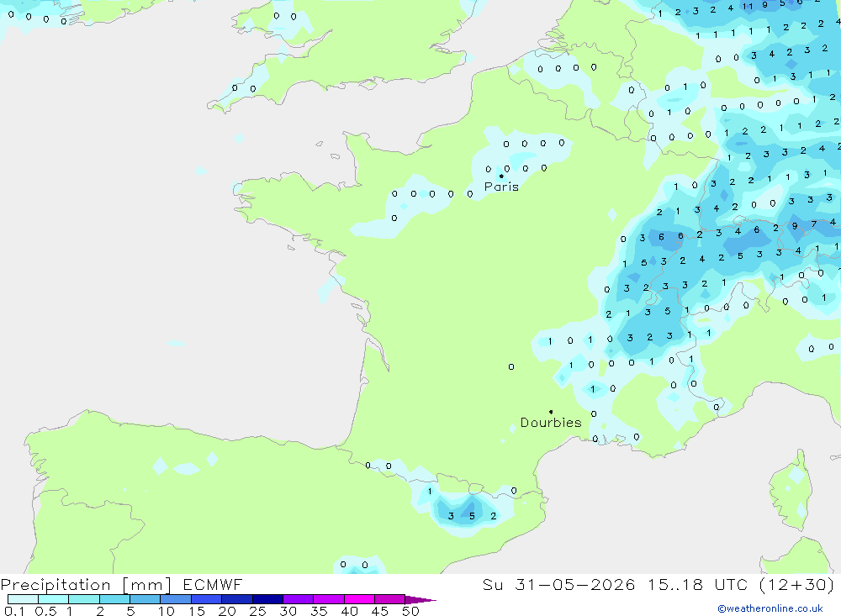Click the 2–5 mm legend color box
Image resolution: width=841 pixels, height=616 pixels.
[x=114, y=599]
